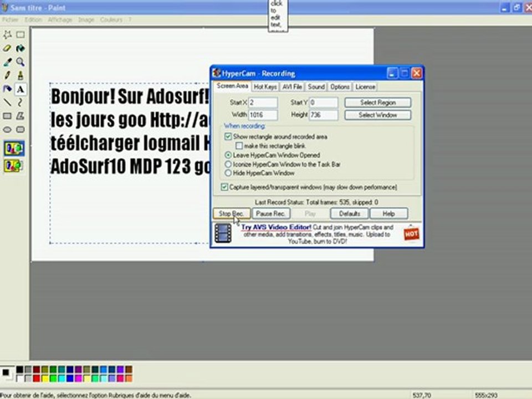Pick the Fill with color bucket tool
The width and height of the screenshot is (532, 399).
point(21,48)
